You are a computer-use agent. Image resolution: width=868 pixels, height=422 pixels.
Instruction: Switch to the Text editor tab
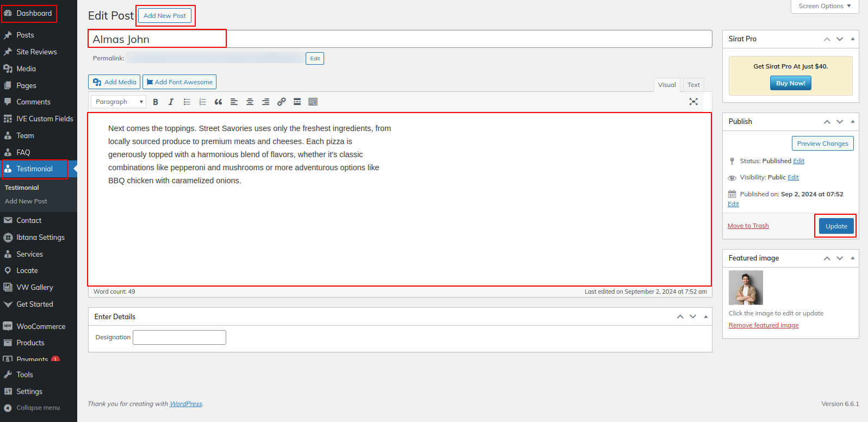pyautogui.click(x=693, y=85)
